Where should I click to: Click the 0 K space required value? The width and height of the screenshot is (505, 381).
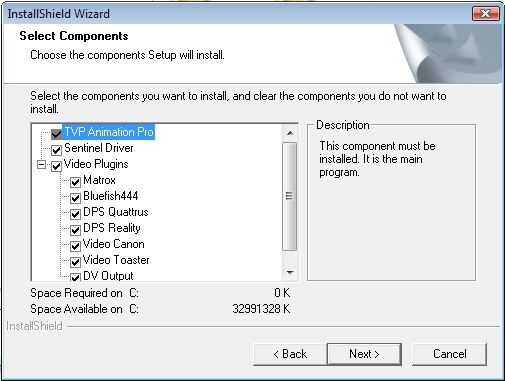click(282, 293)
